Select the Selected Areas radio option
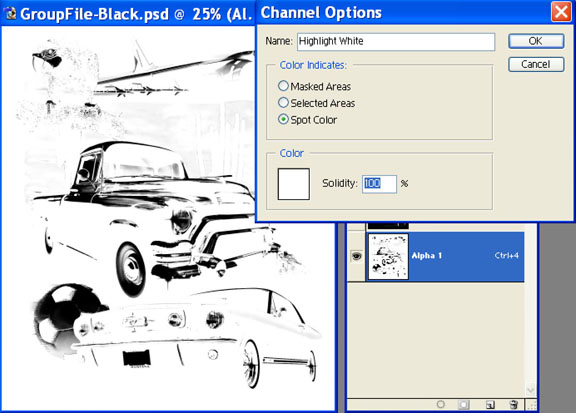The image size is (576, 413). click(x=283, y=103)
